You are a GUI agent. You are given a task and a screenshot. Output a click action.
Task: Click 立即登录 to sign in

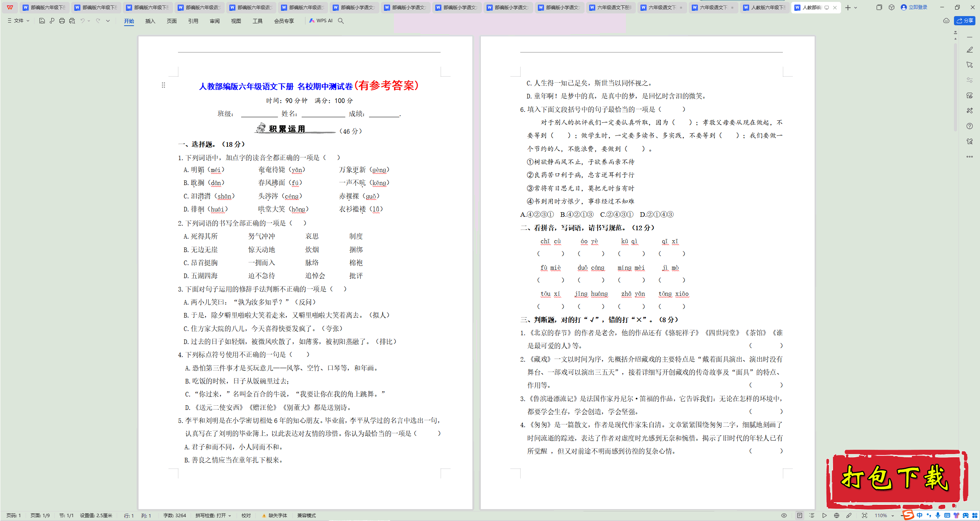tap(914, 7)
